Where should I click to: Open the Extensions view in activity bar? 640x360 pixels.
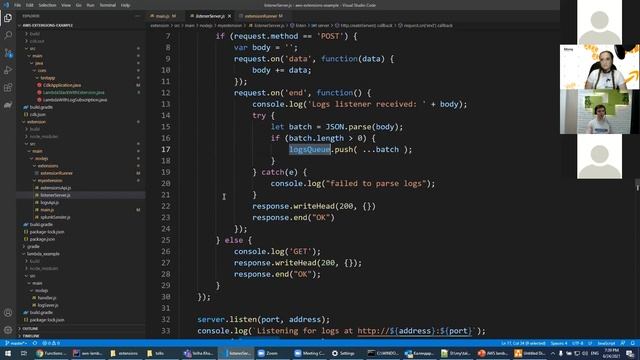tap(8, 87)
